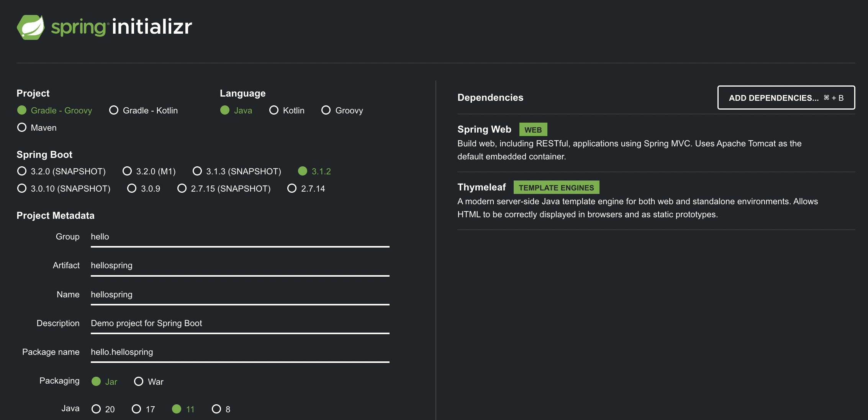Viewport: 868px width, 420px height.
Task: Select Kotlin as the language
Action: pyautogui.click(x=274, y=110)
